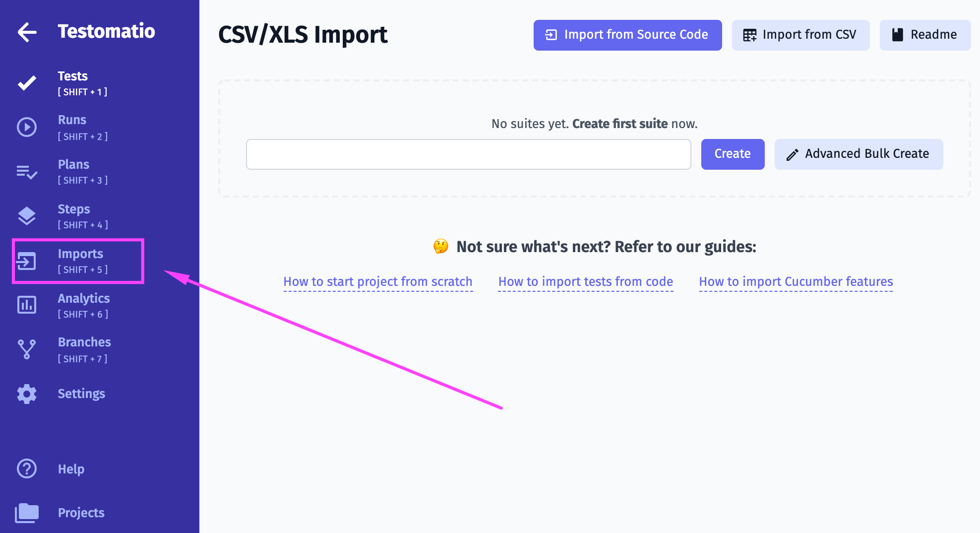Open Advanced Bulk Create
This screenshot has height=533, width=980.
pos(859,154)
